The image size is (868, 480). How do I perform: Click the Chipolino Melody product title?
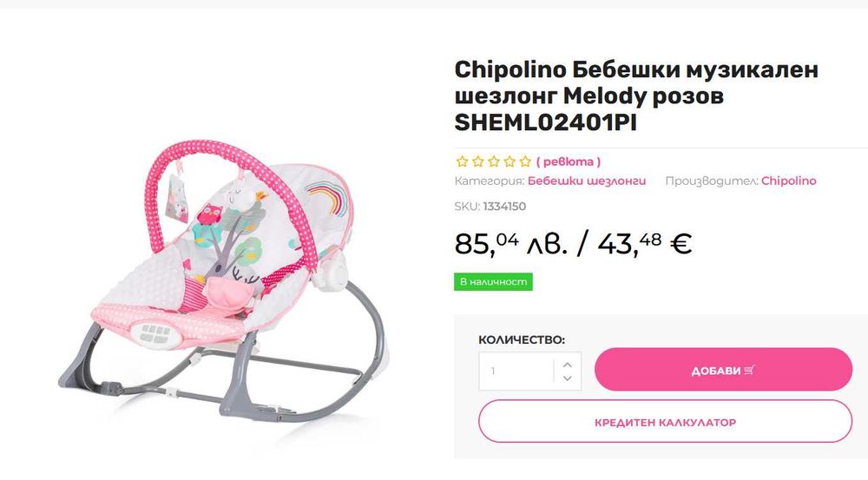coord(635,95)
